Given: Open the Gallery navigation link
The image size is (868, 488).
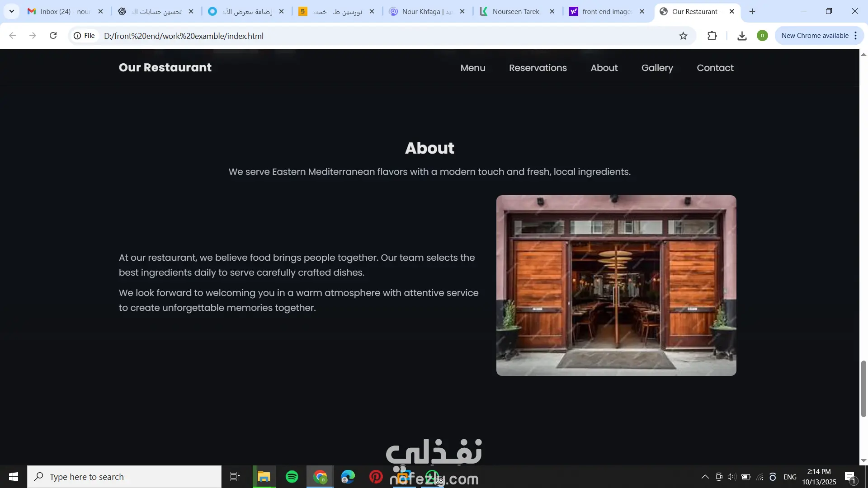Looking at the screenshot, I should point(657,68).
